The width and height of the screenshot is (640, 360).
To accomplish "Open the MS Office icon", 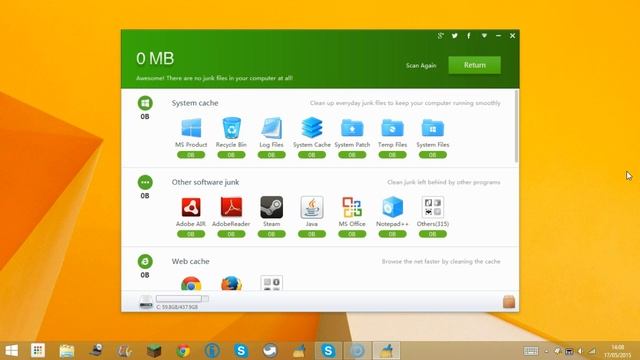I will [x=352, y=207].
